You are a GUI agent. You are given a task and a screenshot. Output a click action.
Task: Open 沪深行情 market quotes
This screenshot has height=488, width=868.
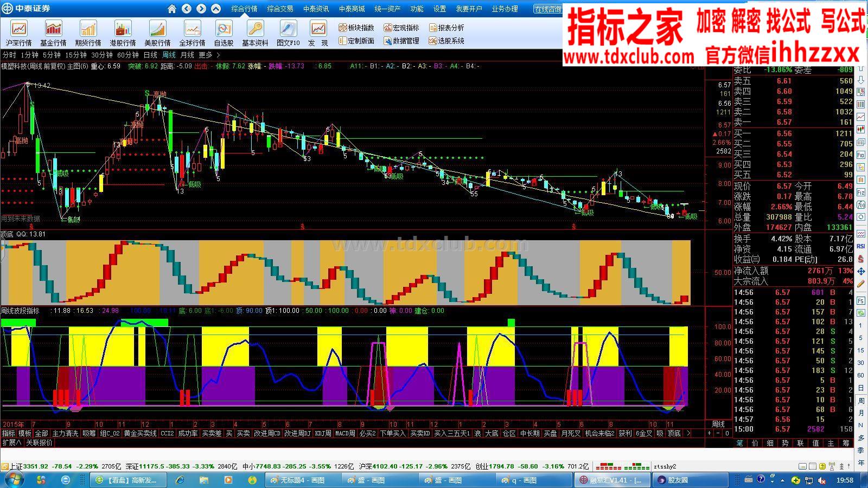[x=18, y=33]
